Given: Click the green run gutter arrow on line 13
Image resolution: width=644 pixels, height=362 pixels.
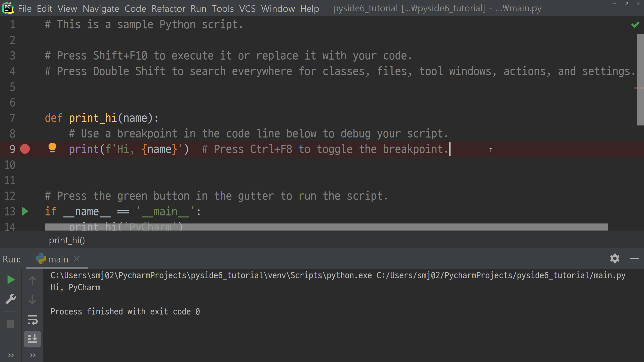Looking at the screenshot, I should click(25, 211).
